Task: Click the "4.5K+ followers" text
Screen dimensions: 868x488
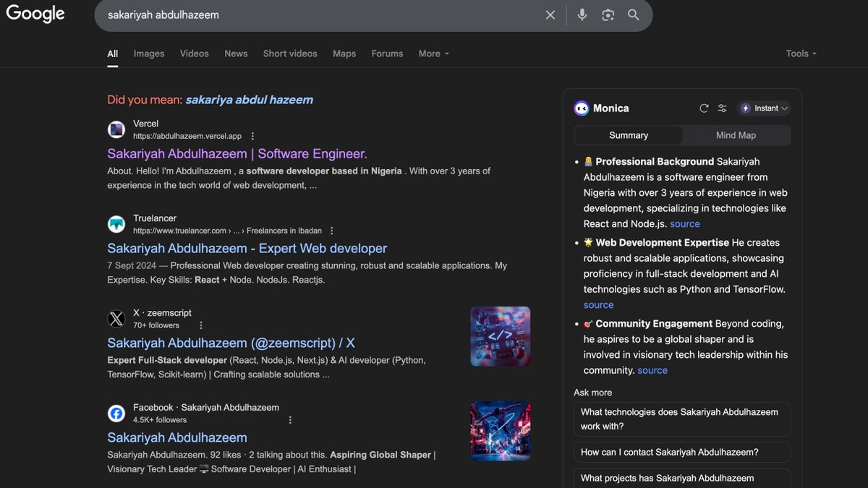Action: 160,420
